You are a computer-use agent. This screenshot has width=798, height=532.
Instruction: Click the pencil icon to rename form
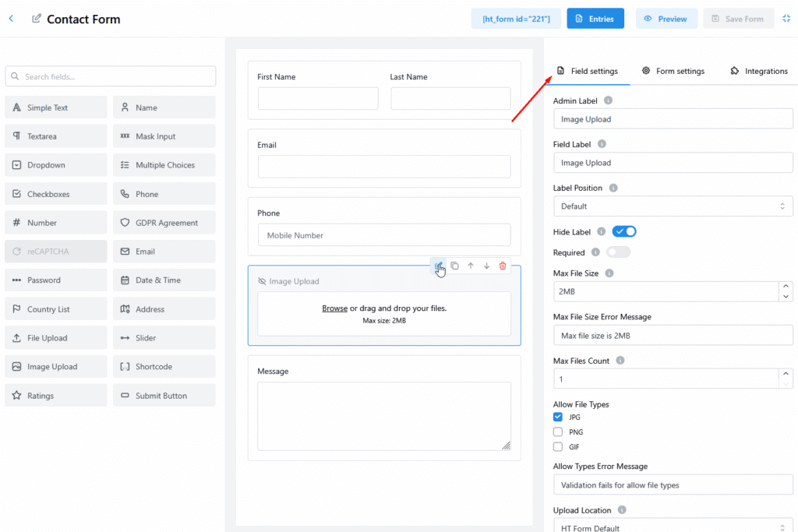coord(37,19)
